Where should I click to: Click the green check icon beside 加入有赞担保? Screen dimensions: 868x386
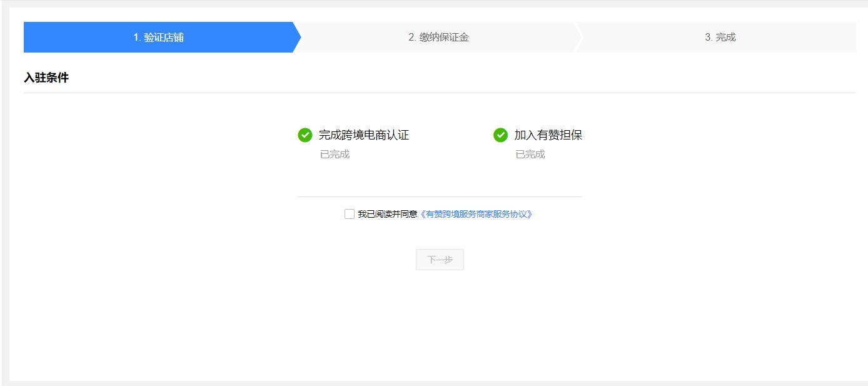click(x=500, y=135)
